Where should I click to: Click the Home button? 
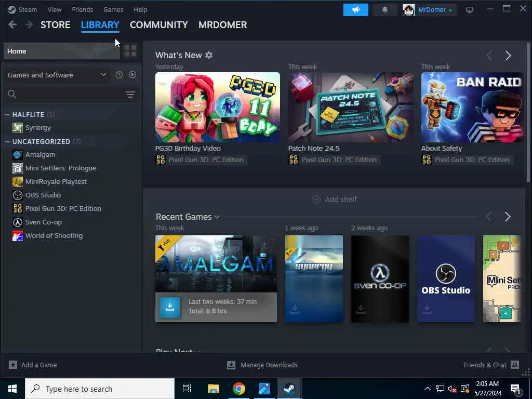(62, 51)
